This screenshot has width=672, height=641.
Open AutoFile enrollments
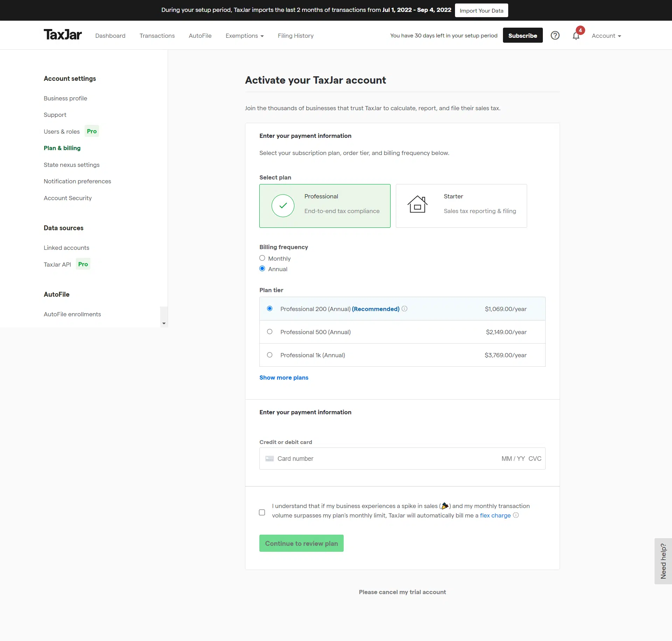(72, 314)
